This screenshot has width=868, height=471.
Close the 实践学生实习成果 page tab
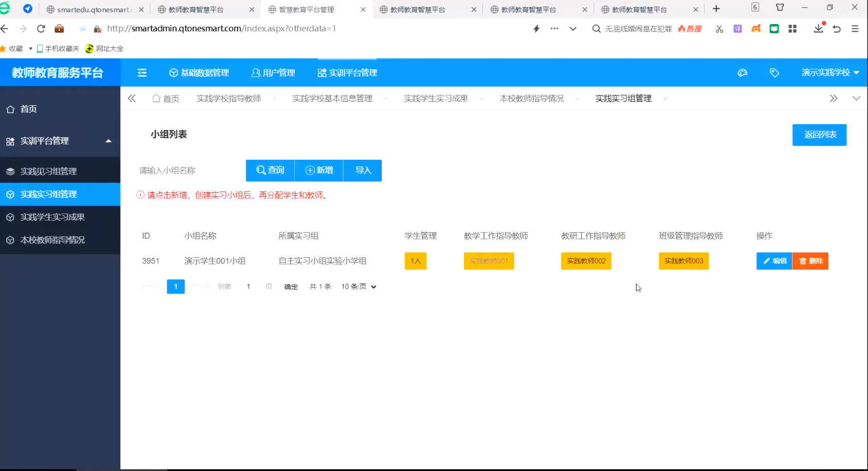tap(481, 99)
